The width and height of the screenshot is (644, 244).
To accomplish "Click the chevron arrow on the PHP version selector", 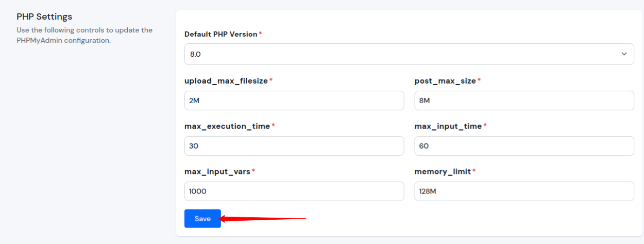I will pos(624,54).
